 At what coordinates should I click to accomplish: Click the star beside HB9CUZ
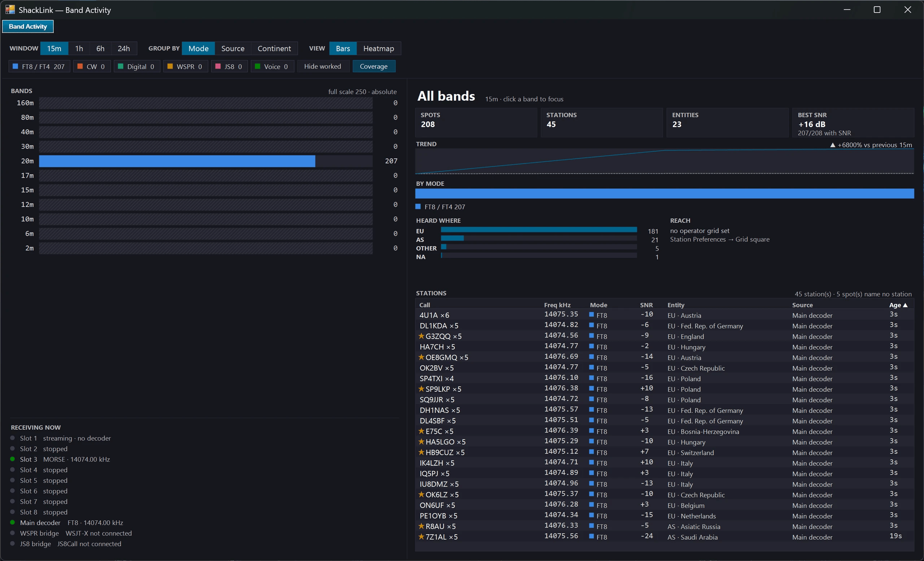(x=421, y=452)
